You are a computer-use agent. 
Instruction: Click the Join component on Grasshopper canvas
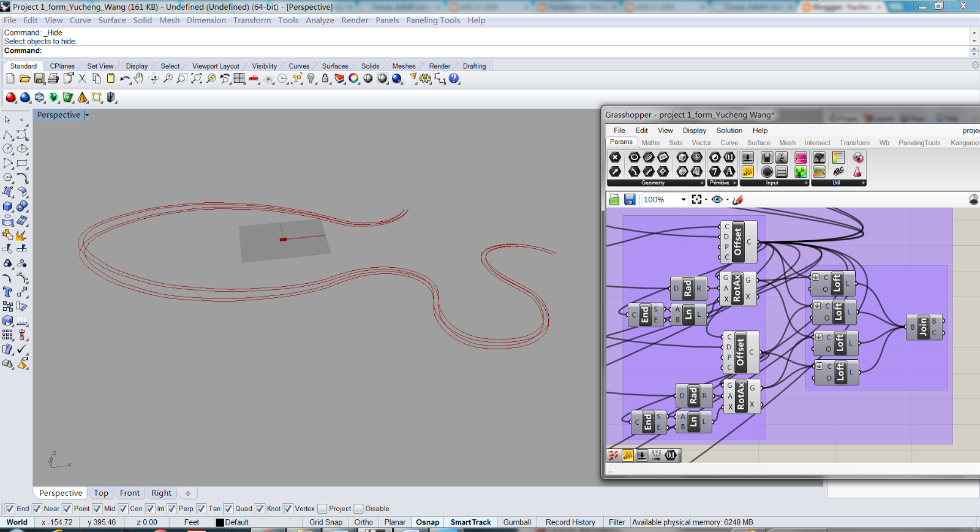pyautogui.click(x=924, y=327)
